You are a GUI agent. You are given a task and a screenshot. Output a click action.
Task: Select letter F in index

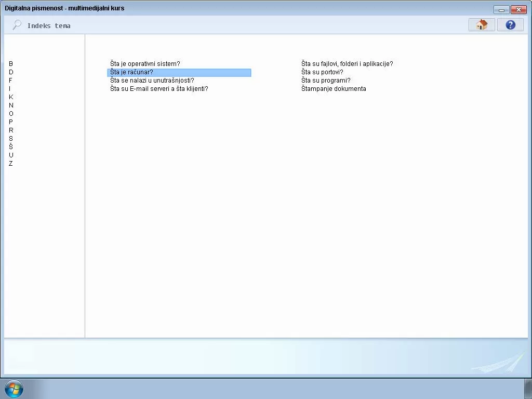(x=10, y=81)
